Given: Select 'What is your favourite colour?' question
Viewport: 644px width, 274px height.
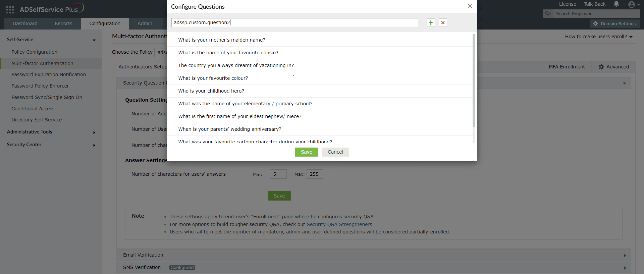Looking at the screenshot, I should point(213,78).
